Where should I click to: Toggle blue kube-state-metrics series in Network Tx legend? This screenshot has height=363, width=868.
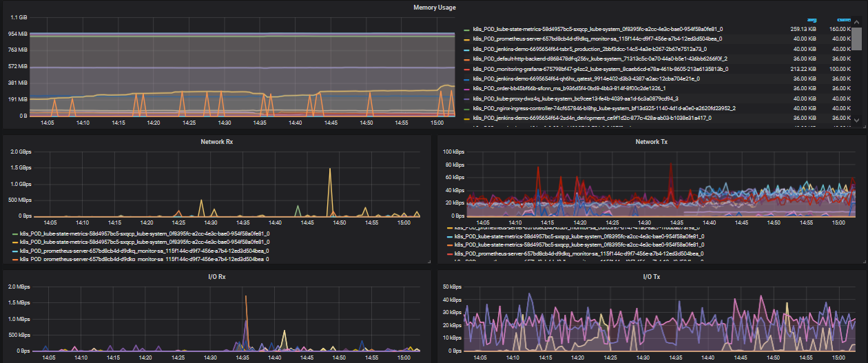pyautogui.click(x=579, y=236)
